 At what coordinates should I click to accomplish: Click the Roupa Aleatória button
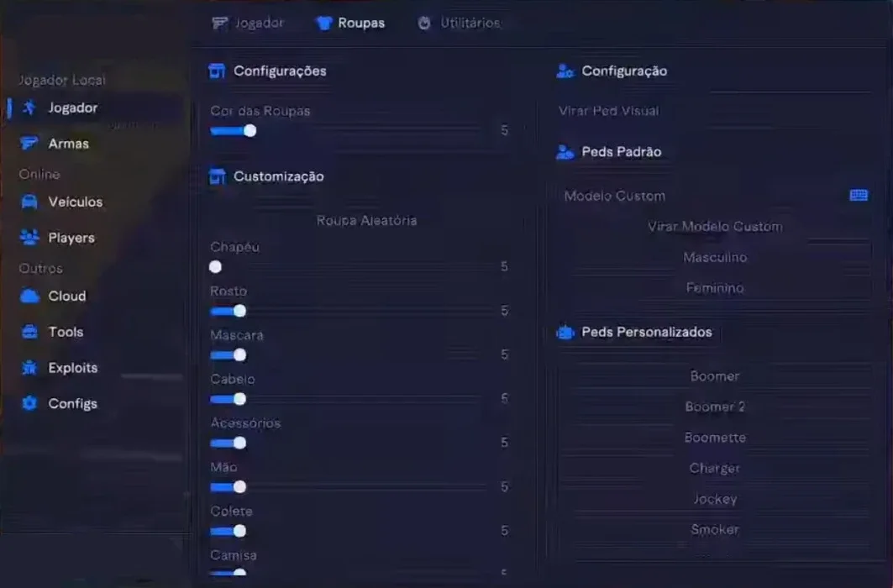[x=366, y=220]
